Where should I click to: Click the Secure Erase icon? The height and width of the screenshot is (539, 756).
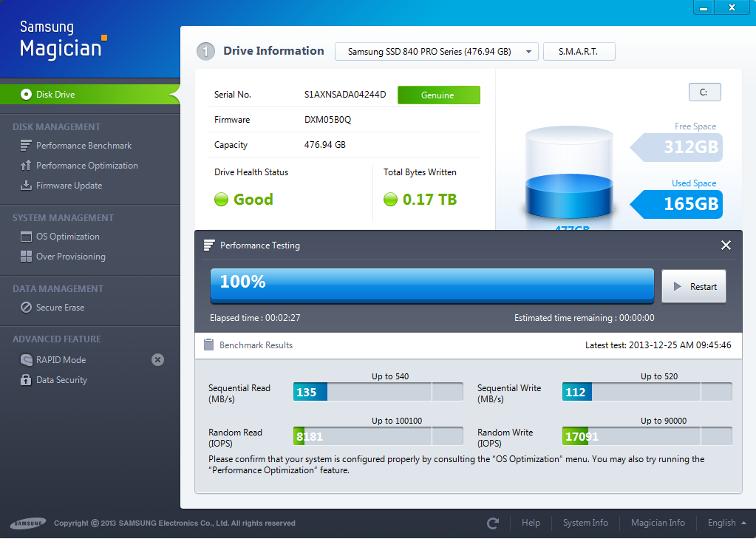click(x=26, y=308)
